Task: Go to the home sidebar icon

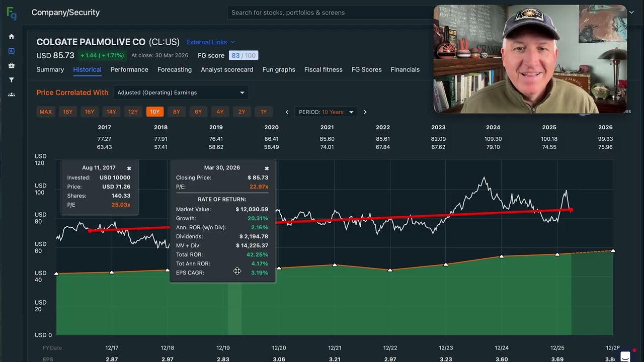Action: coord(12,37)
